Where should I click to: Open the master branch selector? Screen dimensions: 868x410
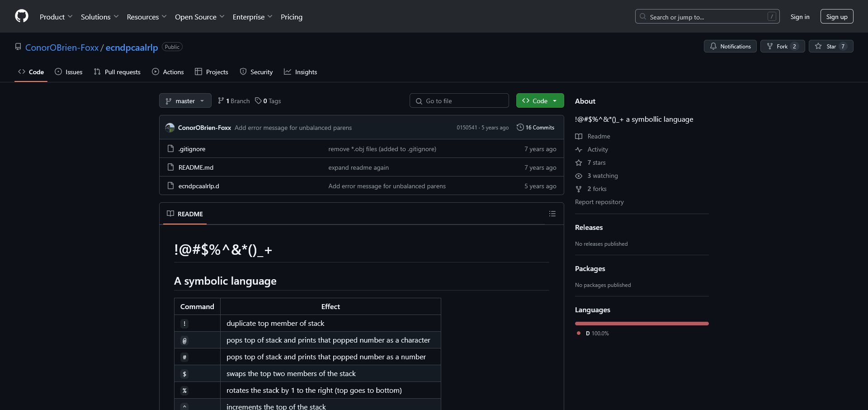coord(185,100)
